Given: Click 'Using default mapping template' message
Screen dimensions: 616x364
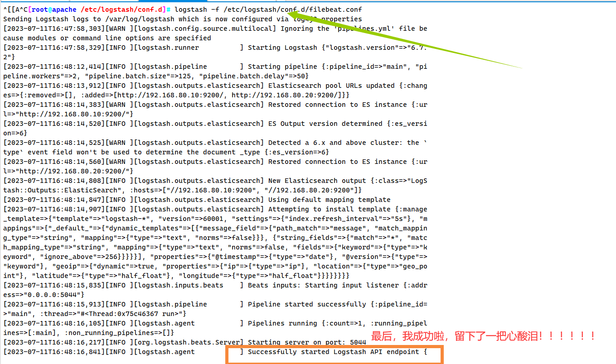Looking at the screenshot, I should pos(329,200).
